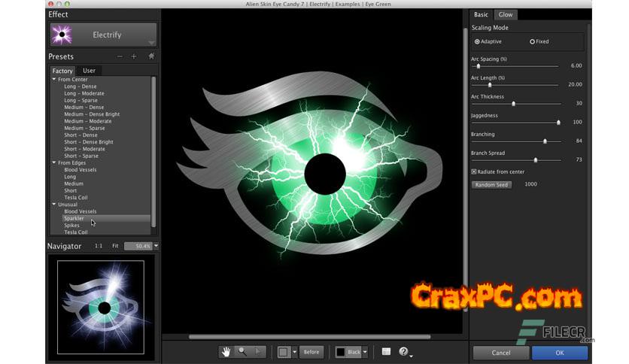Open the Electrify effect dropdown

[151, 43]
